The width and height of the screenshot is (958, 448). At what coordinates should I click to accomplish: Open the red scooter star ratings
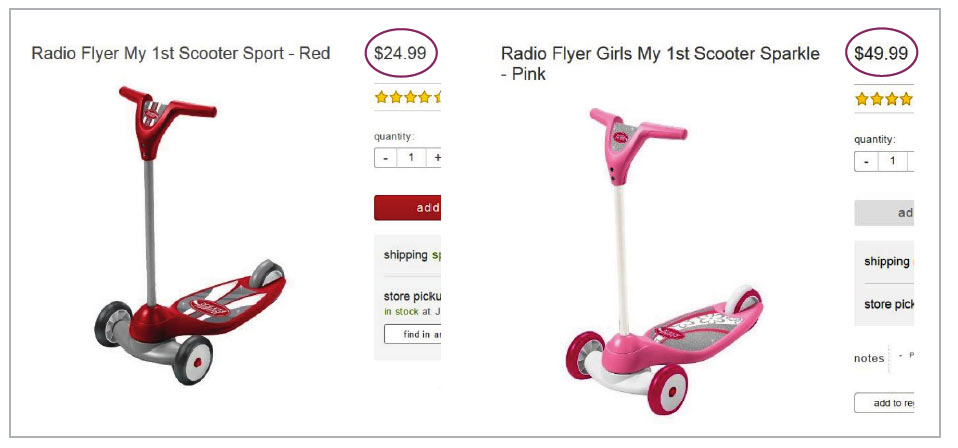click(x=408, y=97)
